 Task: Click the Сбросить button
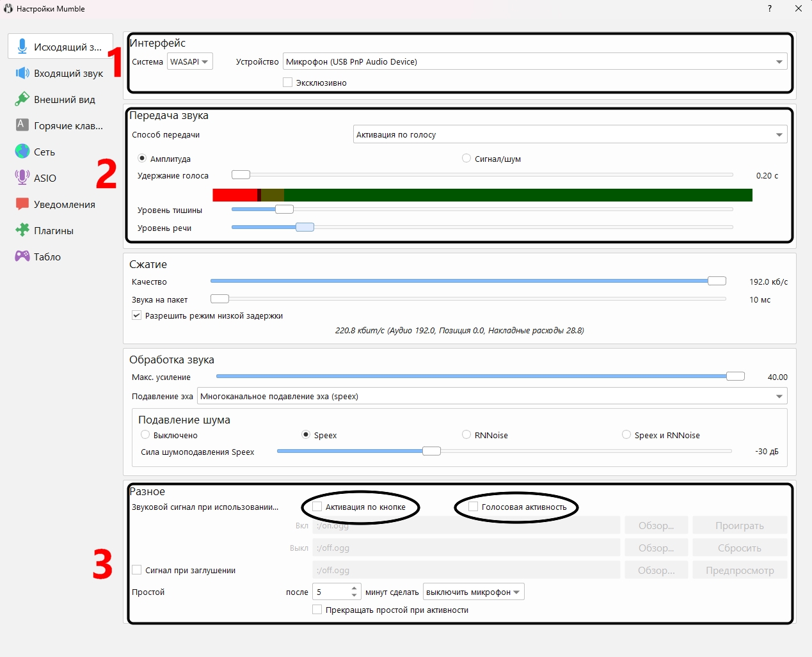(740, 548)
